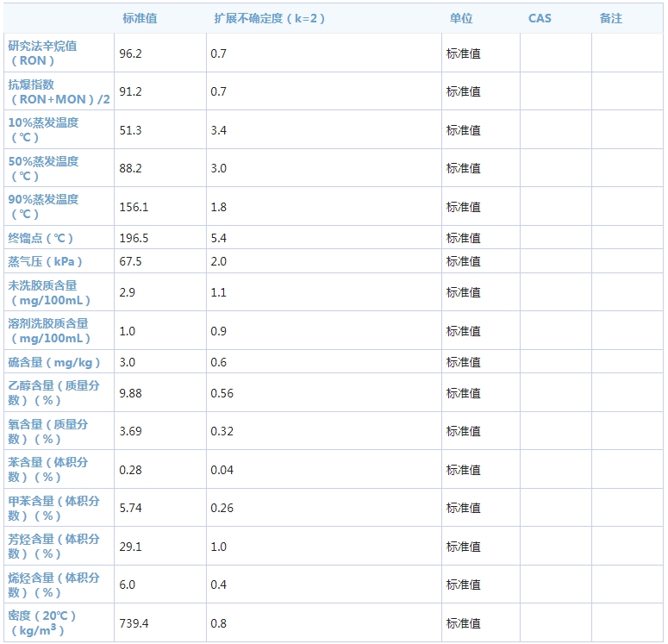This screenshot has width=668, height=644.
Task: Click the value 0.28
Action: coord(130,470)
